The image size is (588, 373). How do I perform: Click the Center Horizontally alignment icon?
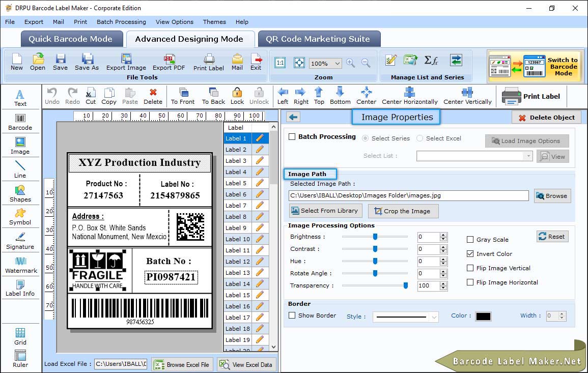click(x=409, y=96)
